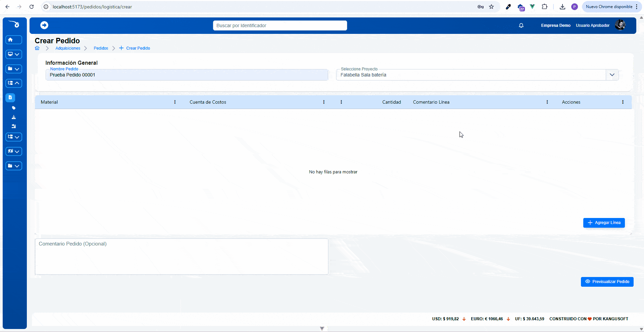The height and width of the screenshot is (332, 644).
Task: Click the Kangusoft logo at sidebar top
Action: click(x=14, y=24)
